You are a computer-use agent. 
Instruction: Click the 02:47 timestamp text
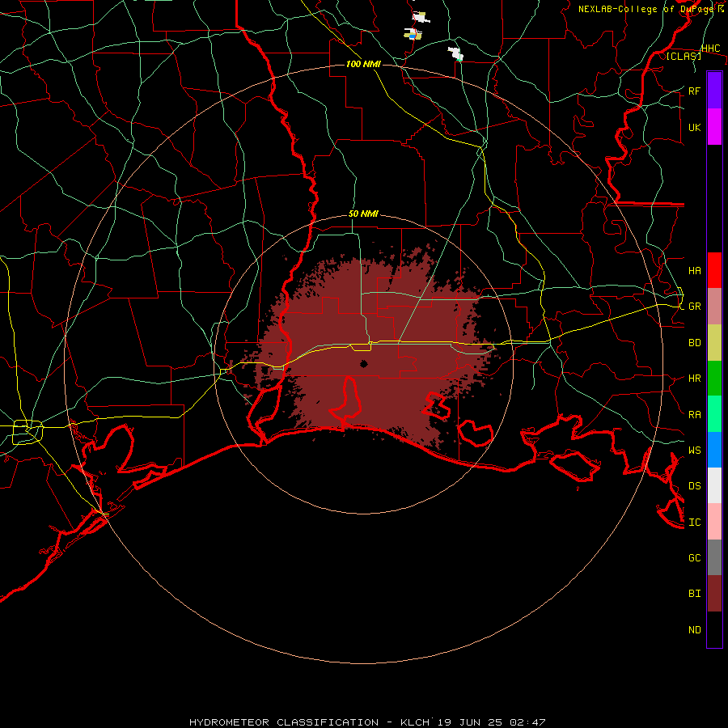pyautogui.click(x=527, y=722)
